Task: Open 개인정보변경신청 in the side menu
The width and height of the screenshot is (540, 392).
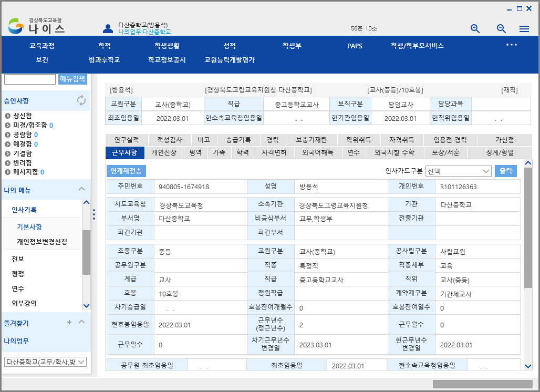Action: click(42, 242)
